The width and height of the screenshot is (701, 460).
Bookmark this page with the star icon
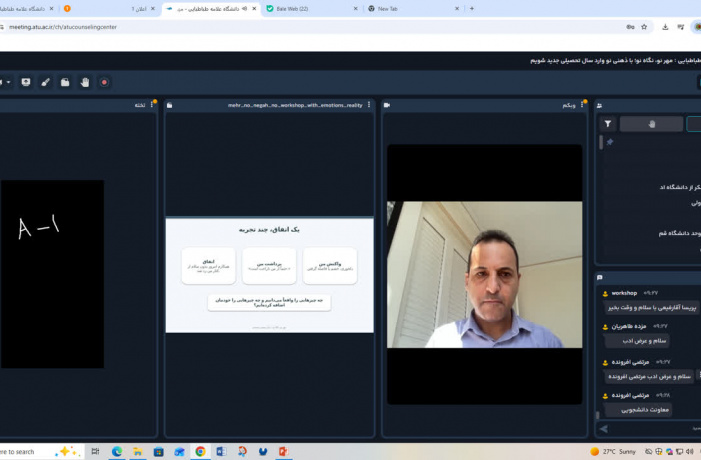pos(644,27)
